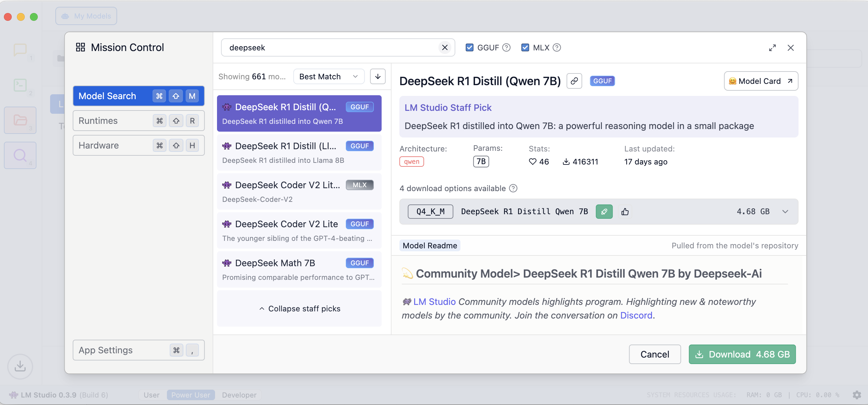868x405 pixels.
Task: Collapse staff picks list
Action: 299,308
